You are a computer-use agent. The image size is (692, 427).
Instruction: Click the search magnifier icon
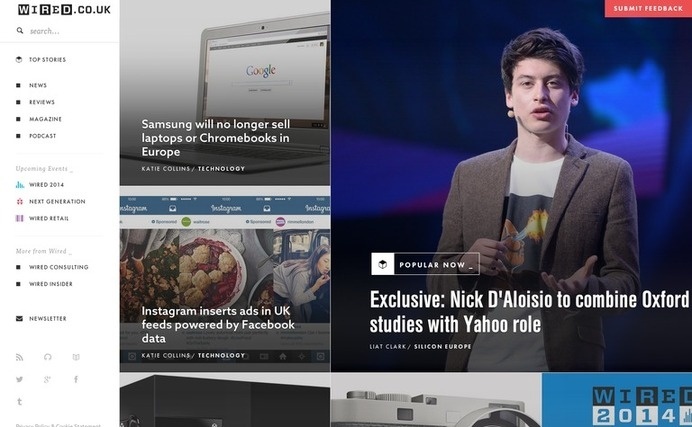19,31
